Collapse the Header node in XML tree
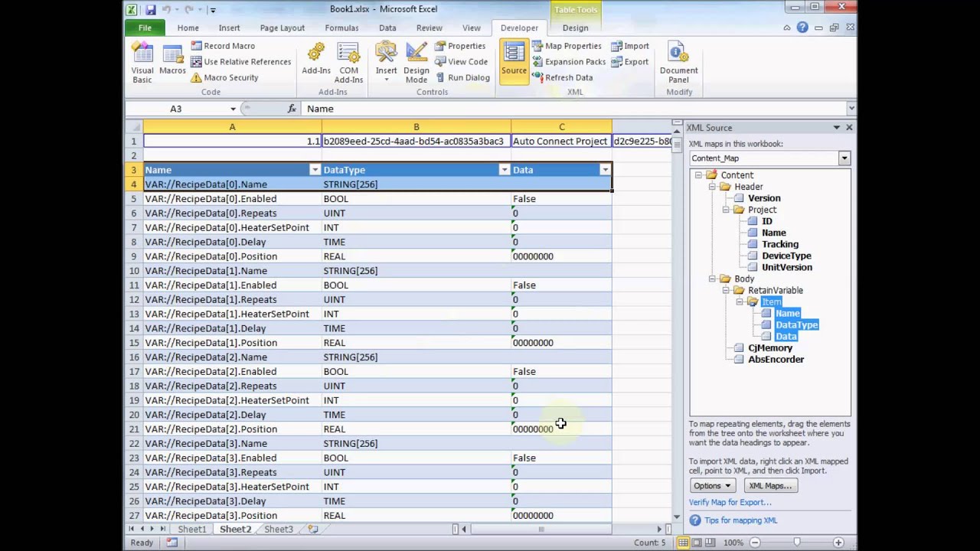This screenshot has width=980, height=551. 712,187
